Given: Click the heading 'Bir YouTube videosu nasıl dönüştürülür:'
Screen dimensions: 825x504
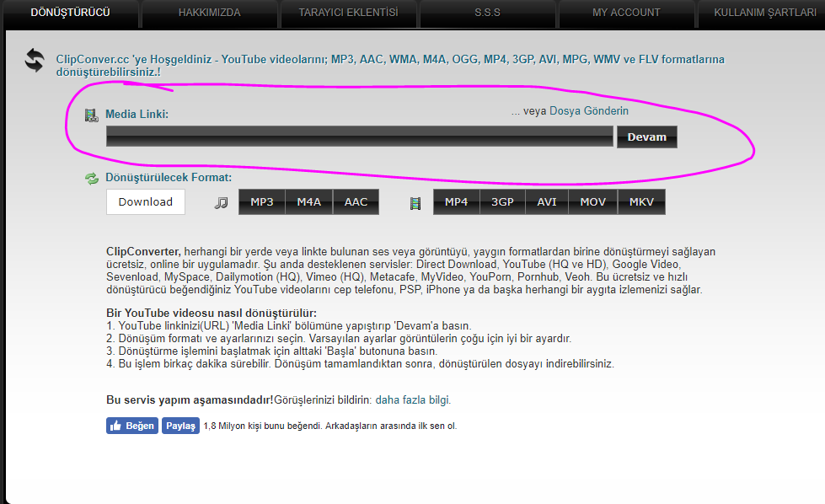Looking at the screenshot, I should pos(212,313).
